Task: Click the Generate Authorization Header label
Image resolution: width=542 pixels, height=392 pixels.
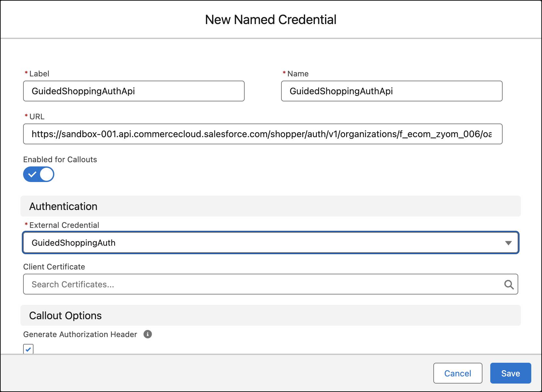Action: pos(80,334)
